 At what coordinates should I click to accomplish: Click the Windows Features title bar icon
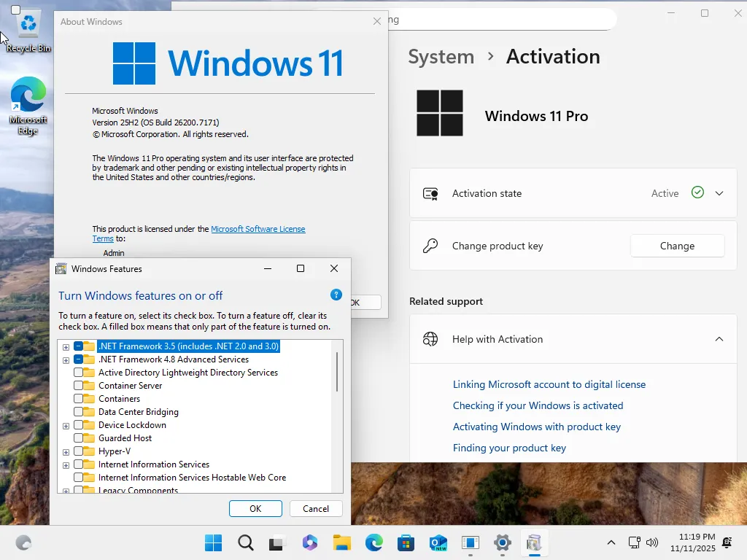click(61, 268)
